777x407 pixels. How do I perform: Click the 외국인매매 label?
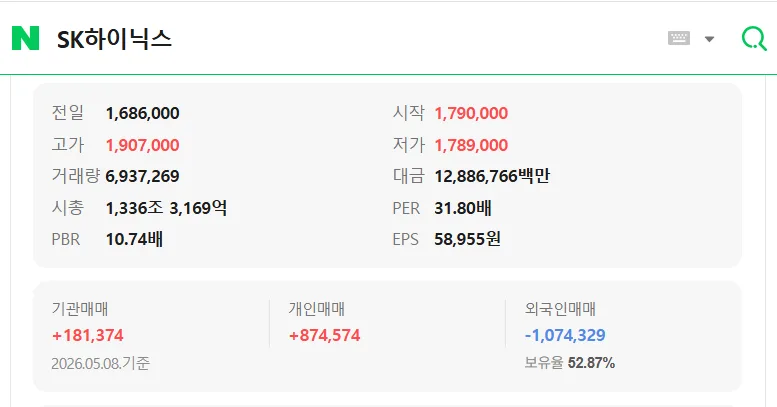[x=560, y=309]
